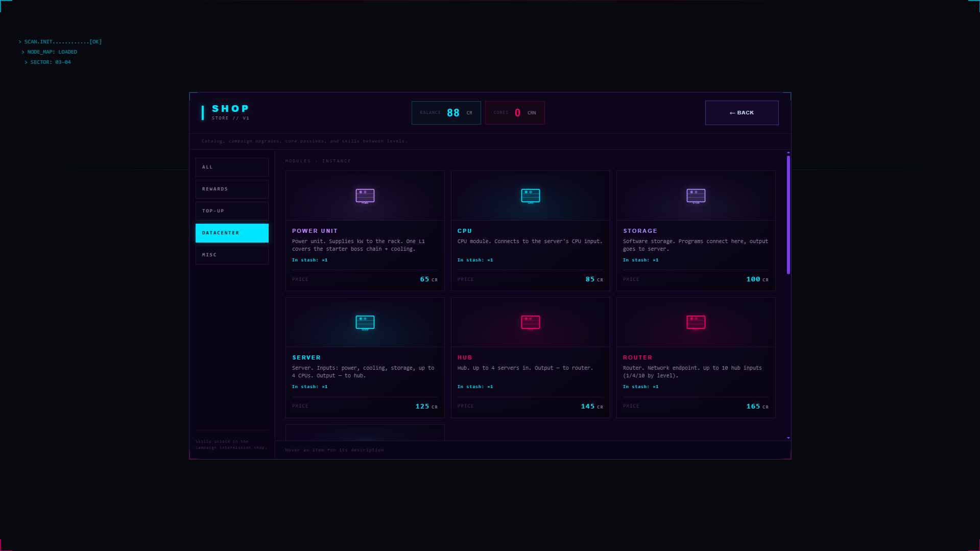Click the SCAN.INIT [OK] log line
The image size is (980, 551).
coord(60,42)
